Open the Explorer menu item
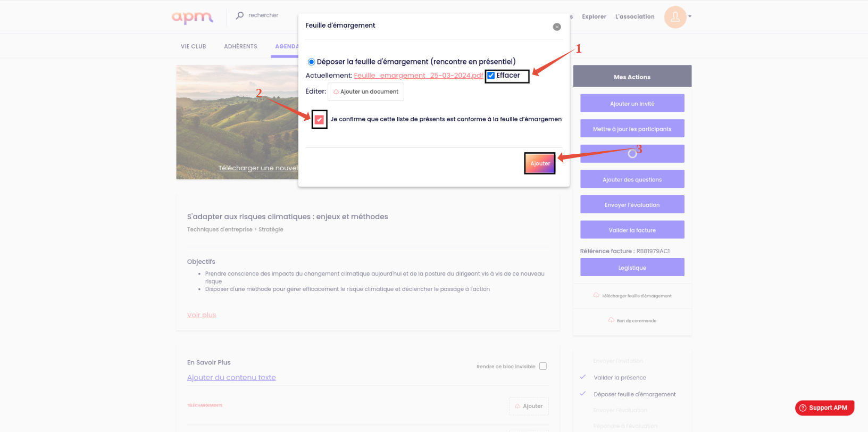 [x=594, y=16]
